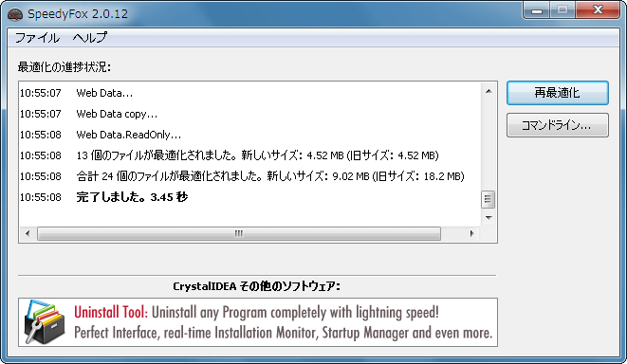
Task: Select the 'Web Data...' log row
Action: [249, 93]
